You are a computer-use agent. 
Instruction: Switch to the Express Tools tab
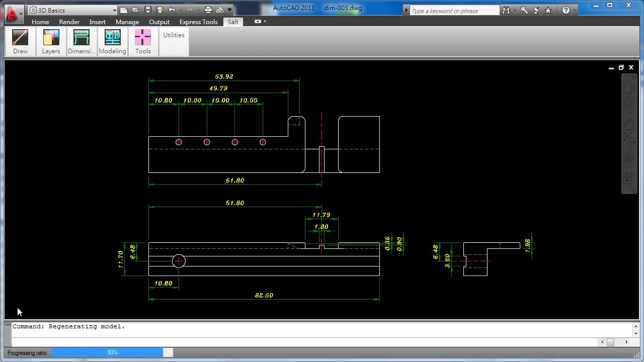pos(199,22)
